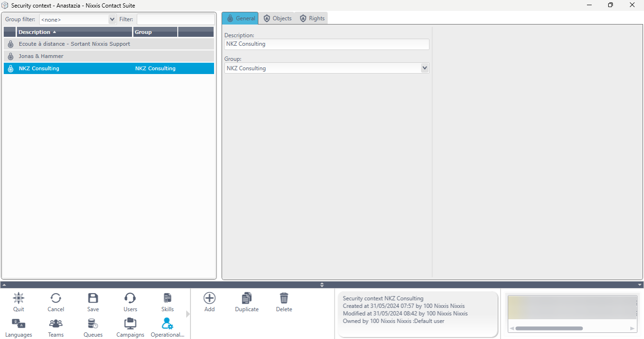Sort the list by the Group column
The image size is (644, 339).
tap(155, 32)
